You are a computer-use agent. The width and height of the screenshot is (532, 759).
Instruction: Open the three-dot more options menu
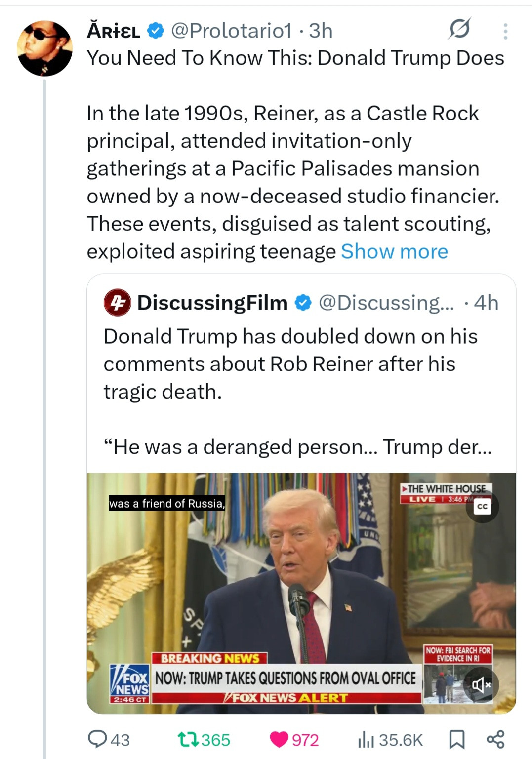point(505,31)
